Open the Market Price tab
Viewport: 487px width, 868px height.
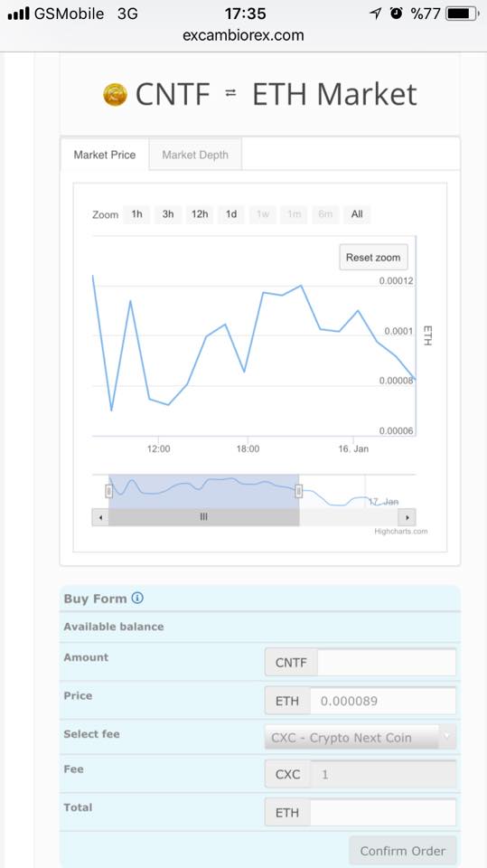pos(105,155)
